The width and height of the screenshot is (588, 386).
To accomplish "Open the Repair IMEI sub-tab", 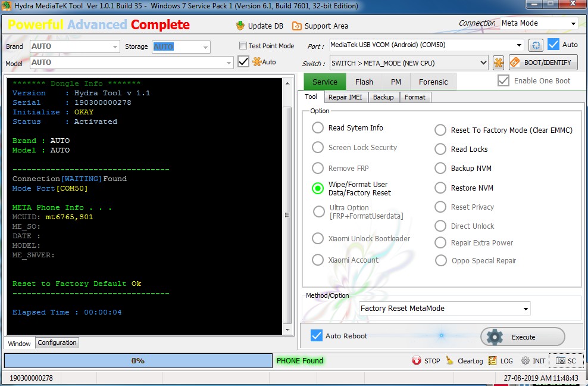I will (345, 97).
